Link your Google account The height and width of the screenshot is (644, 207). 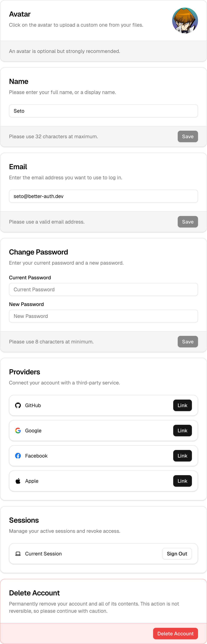click(x=182, y=431)
